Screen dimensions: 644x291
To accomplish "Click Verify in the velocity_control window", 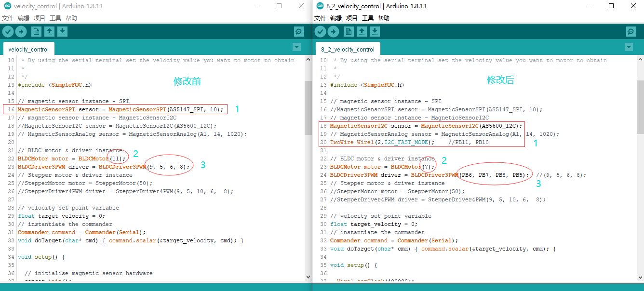I will pyautogui.click(x=8, y=31).
